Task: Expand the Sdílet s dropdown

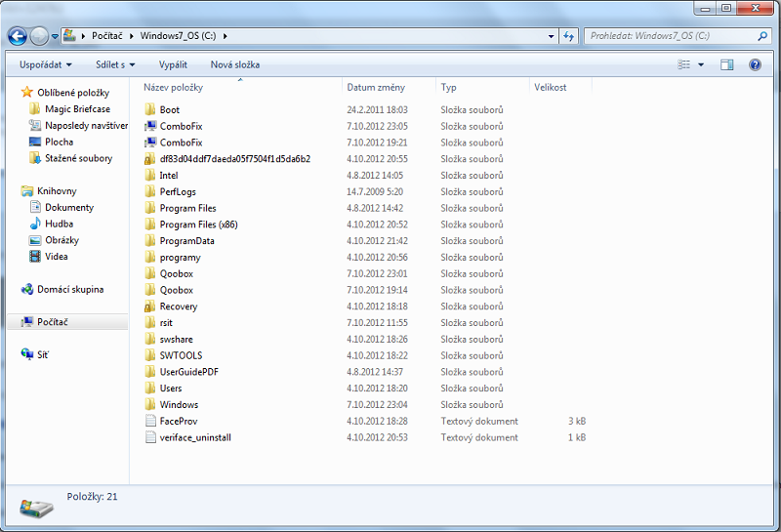Action: click(115, 64)
